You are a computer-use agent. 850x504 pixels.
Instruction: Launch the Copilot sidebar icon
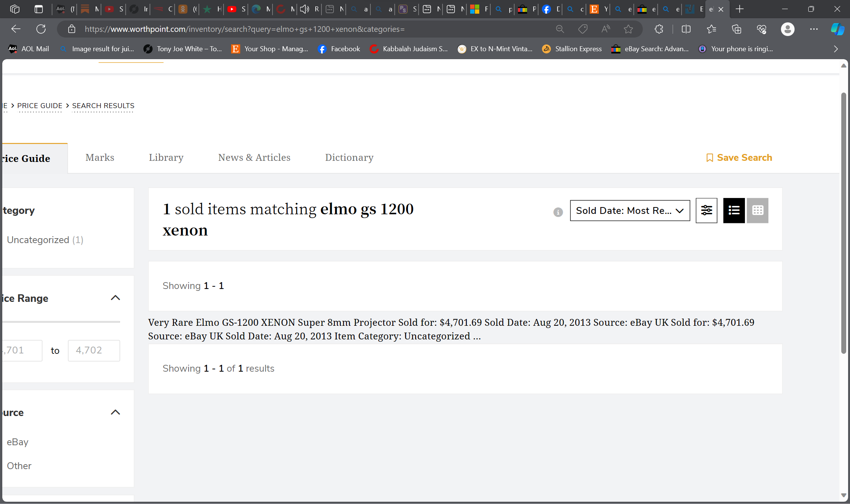837,29
